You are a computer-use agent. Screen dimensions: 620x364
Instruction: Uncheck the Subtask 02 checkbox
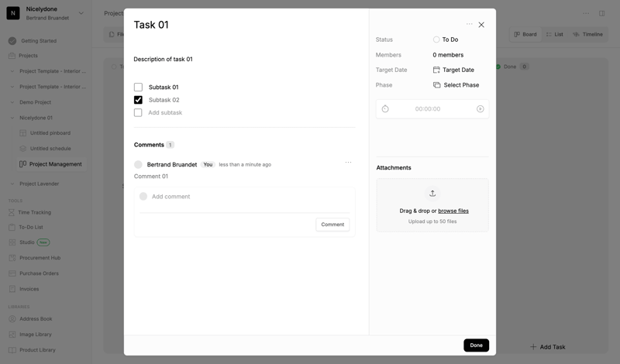(x=138, y=100)
